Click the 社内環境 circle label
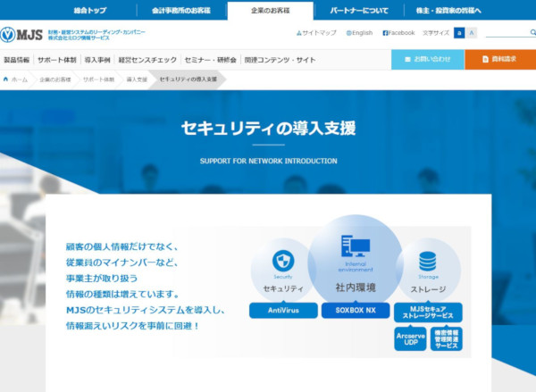 point(356,288)
